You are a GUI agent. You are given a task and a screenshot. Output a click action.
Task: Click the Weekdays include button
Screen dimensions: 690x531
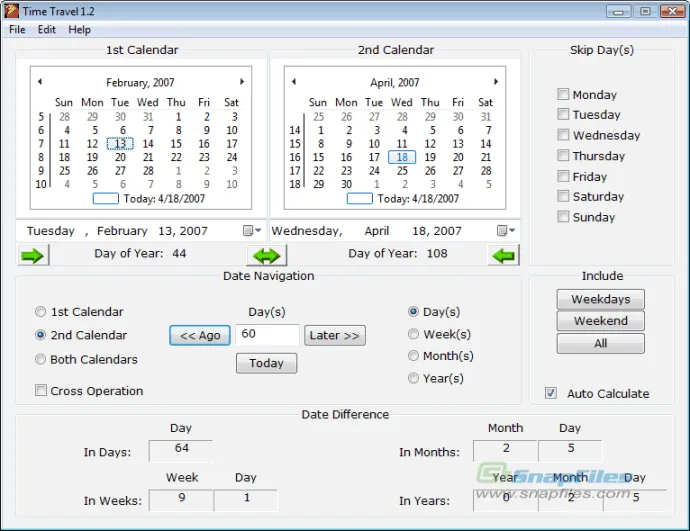(601, 299)
